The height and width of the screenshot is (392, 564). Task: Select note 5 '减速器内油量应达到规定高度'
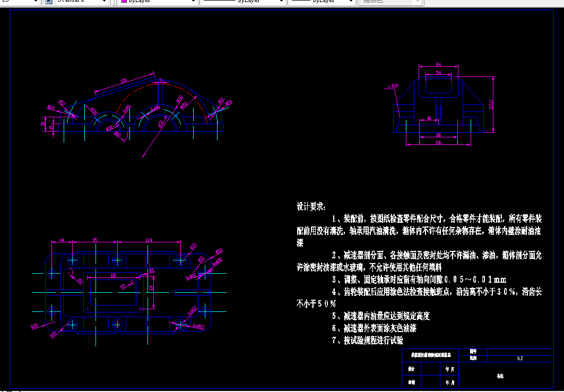381,316
